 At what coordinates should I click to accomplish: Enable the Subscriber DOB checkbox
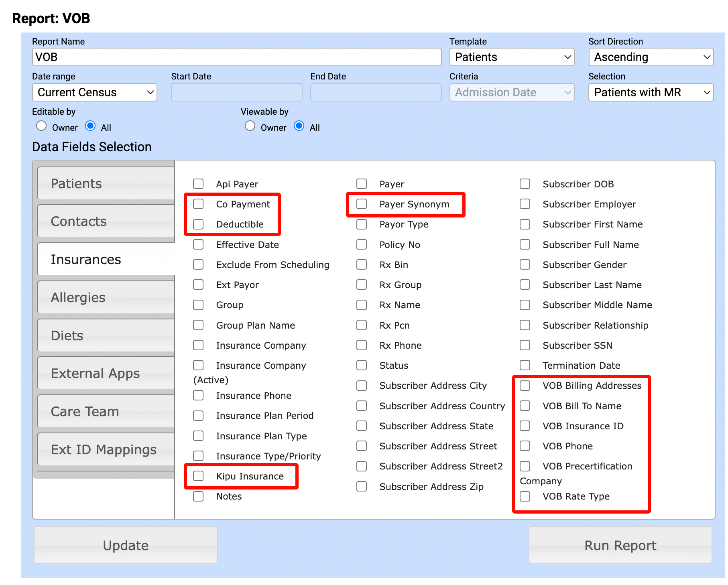click(x=525, y=184)
